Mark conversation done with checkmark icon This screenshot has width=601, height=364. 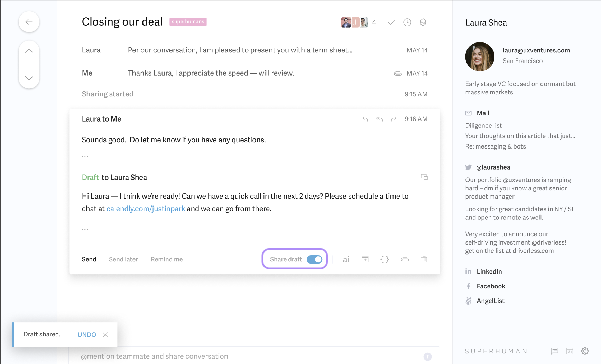tap(391, 22)
